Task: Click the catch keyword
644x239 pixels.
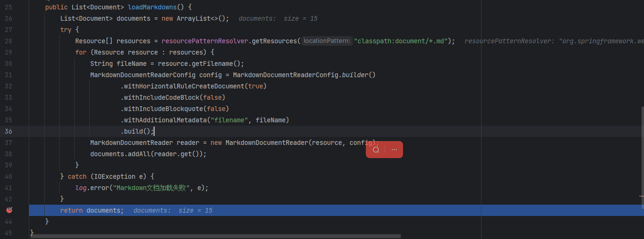Action: click(x=77, y=176)
